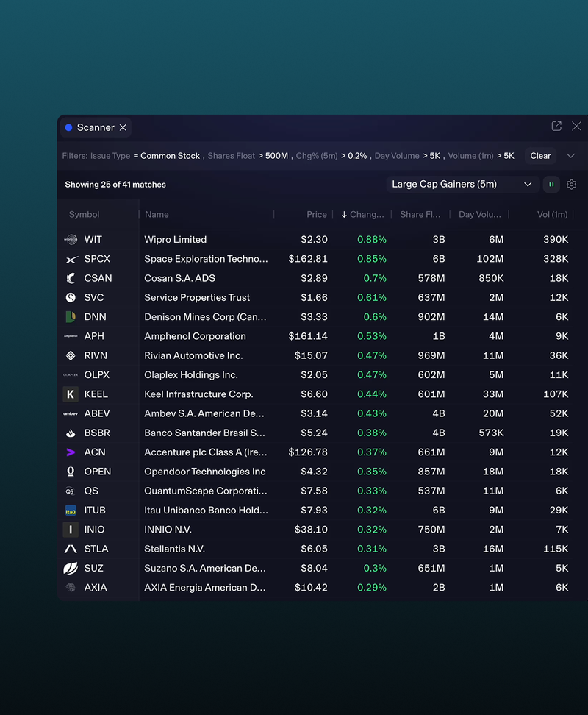The height and width of the screenshot is (715, 588).
Task: Click the SPCX logo icon
Action: pyautogui.click(x=71, y=259)
